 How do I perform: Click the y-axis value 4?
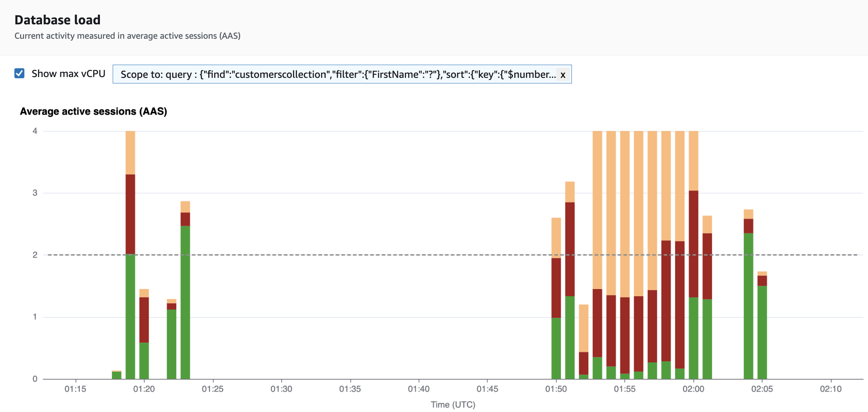35,130
